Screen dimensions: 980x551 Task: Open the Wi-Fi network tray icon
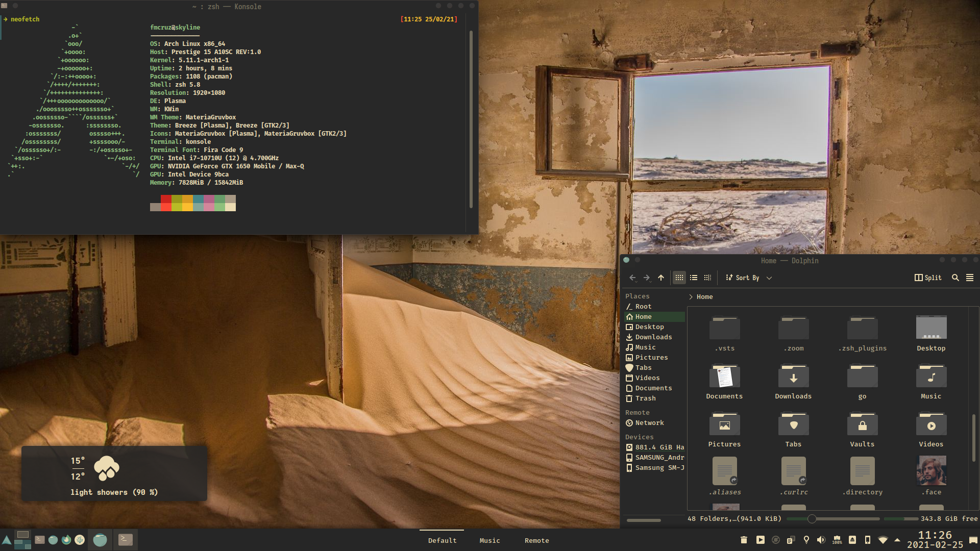(x=883, y=540)
